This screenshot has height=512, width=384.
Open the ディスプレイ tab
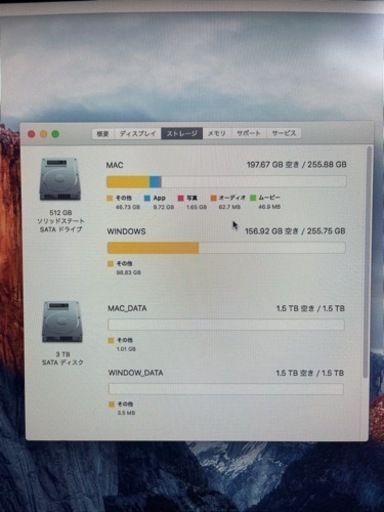[138, 134]
